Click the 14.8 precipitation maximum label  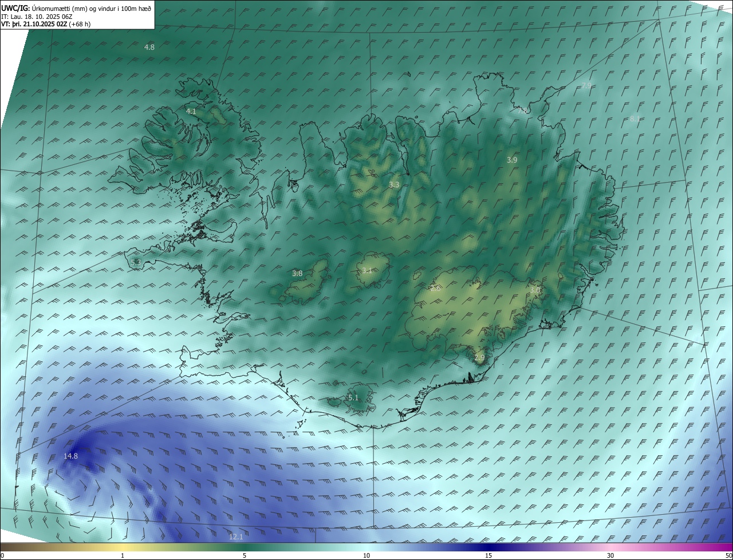coord(70,456)
